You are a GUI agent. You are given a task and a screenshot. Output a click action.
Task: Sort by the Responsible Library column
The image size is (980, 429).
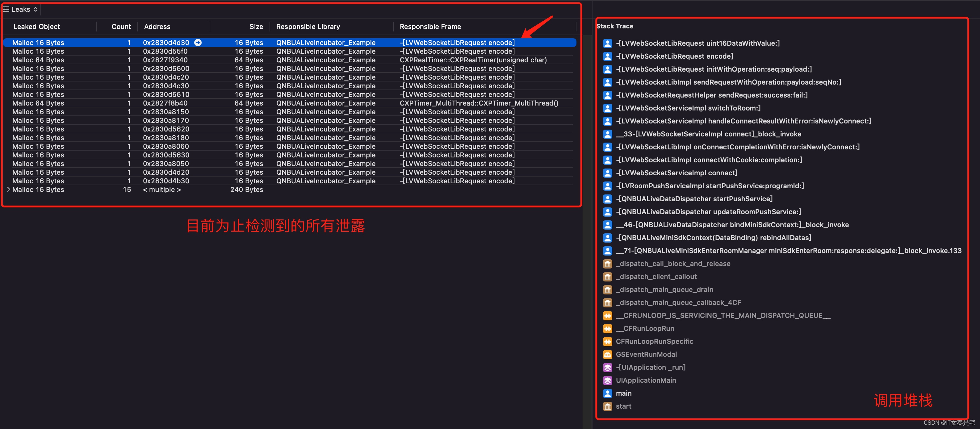pyautogui.click(x=308, y=27)
